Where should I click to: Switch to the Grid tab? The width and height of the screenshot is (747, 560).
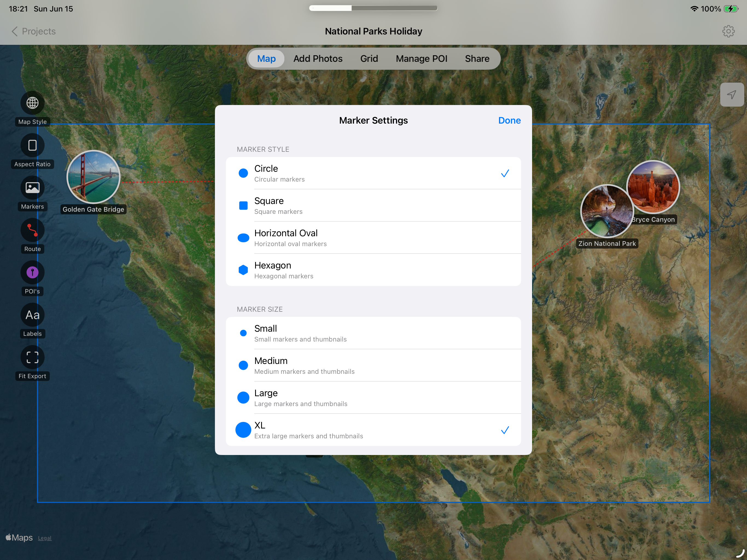369,59
